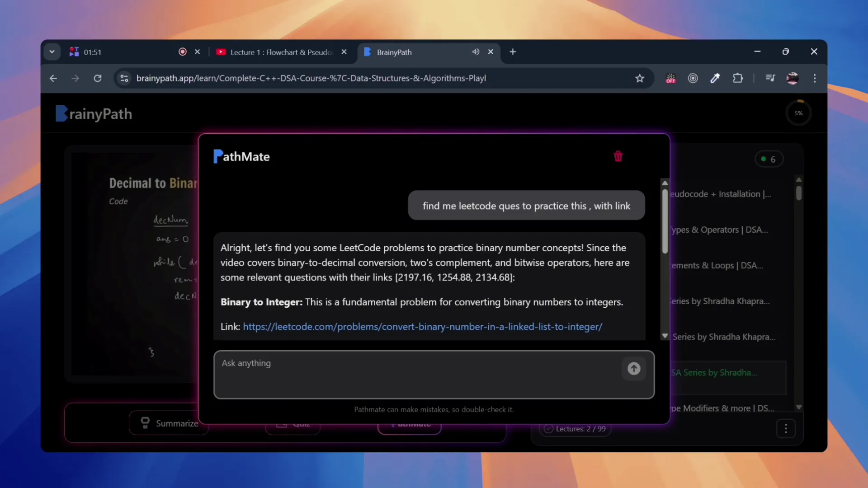This screenshot has width=868, height=488.
Task: Close the Lecture 1 Flowchart tab
Action: click(344, 52)
